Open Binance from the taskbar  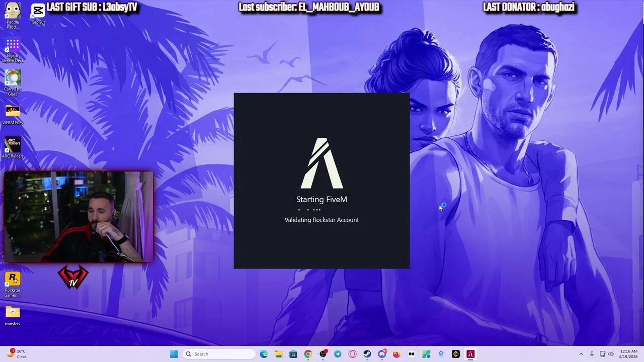pyautogui.click(x=456, y=354)
